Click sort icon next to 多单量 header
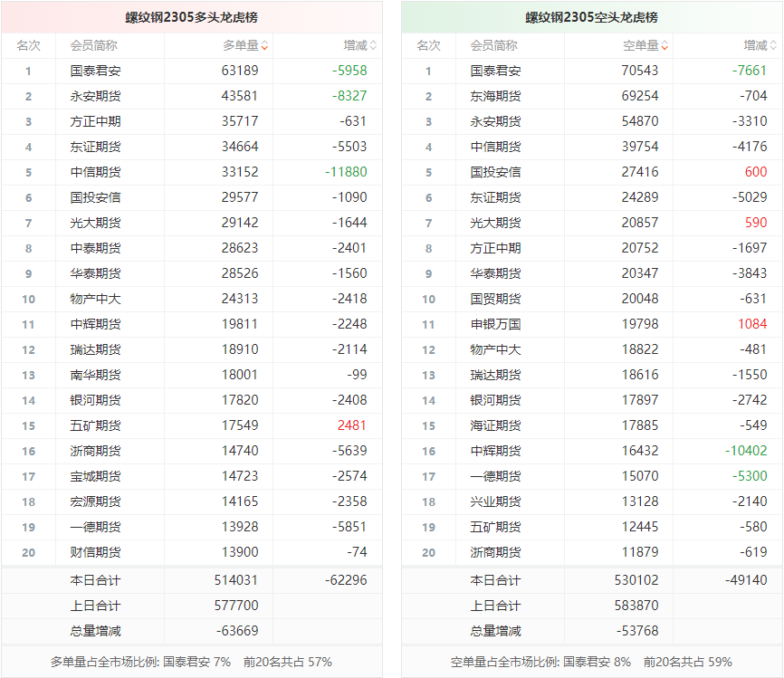The image size is (784, 678). click(264, 45)
